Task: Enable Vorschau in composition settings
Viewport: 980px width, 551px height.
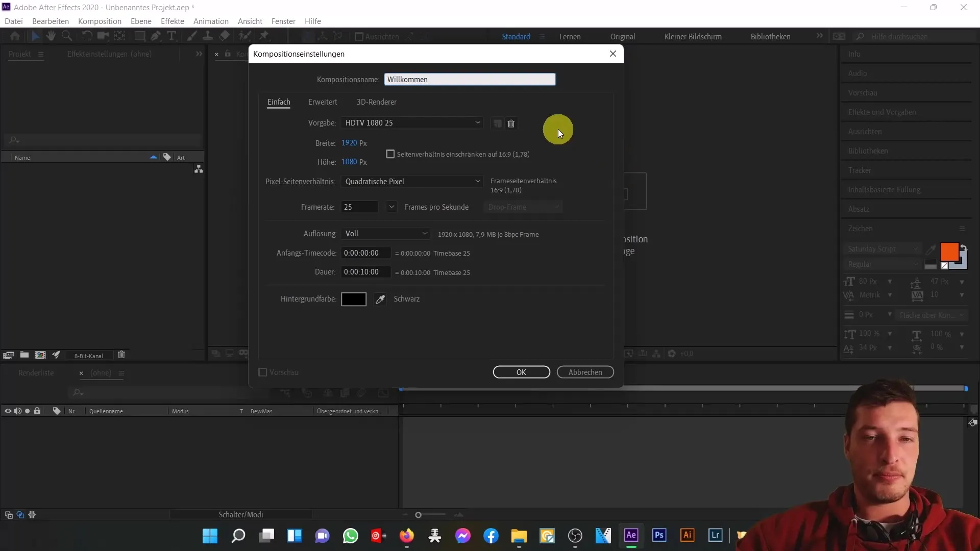Action: point(262,372)
